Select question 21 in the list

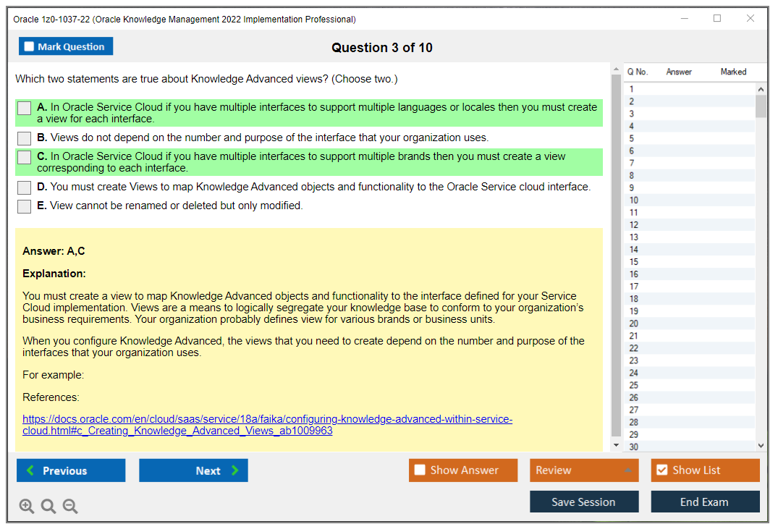point(690,336)
